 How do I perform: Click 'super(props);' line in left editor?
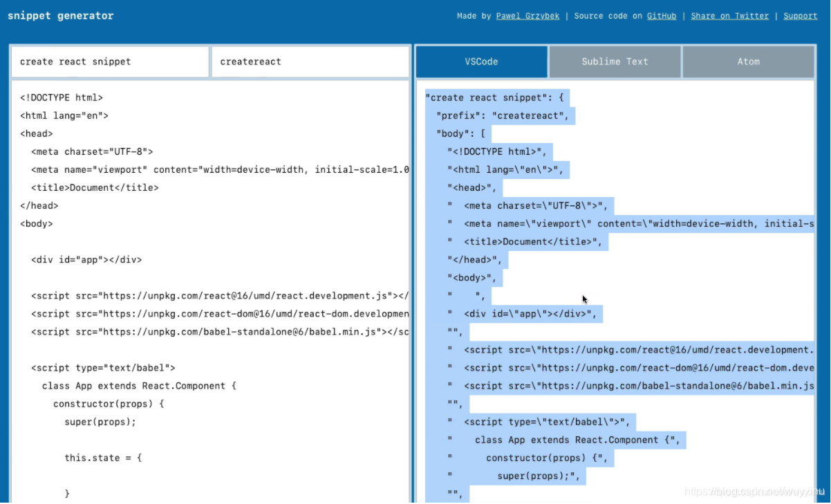click(x=100, y=422)
